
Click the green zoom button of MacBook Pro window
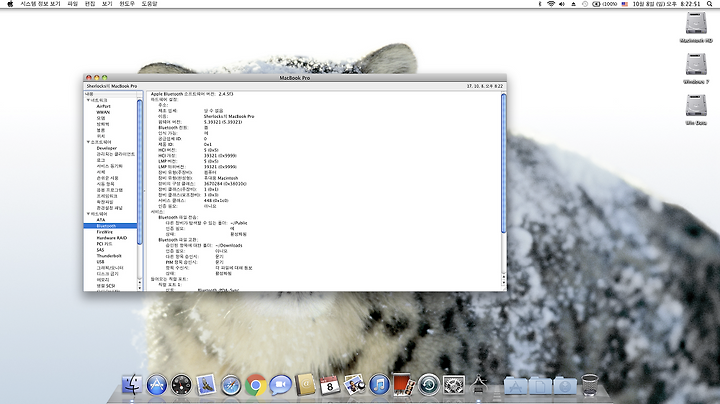(104, 78)
